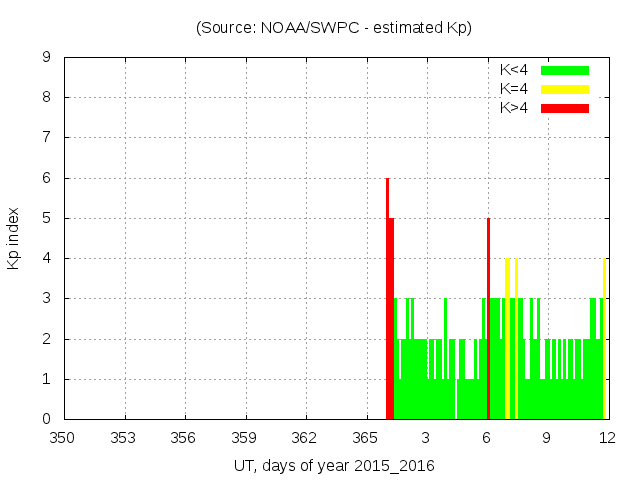Viewport: 640px width, 480px height.
Task: Click the red K>4 legend swatch
Action: tap(565, 108)
